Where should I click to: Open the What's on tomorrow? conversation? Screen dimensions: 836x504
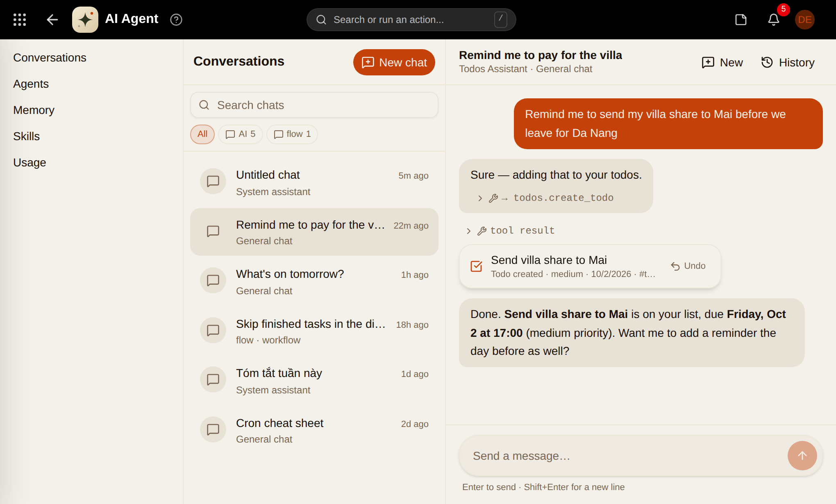pyautogui.click(x=314, y=281)
